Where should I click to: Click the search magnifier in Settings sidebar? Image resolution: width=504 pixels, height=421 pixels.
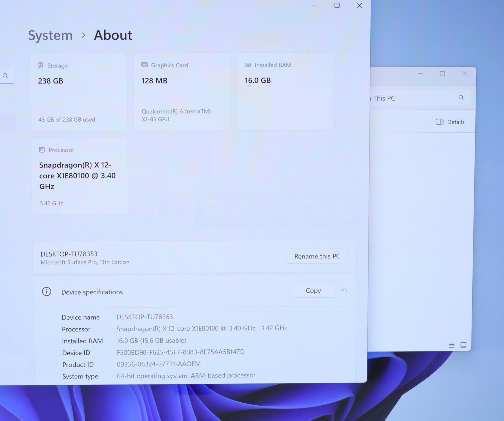point(5,76)
